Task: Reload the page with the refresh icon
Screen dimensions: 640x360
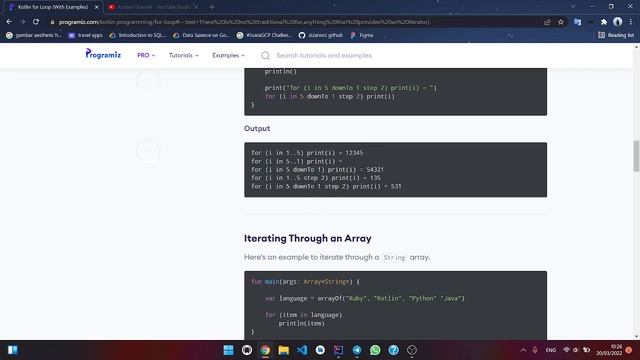Action: (x=36, y=22)
